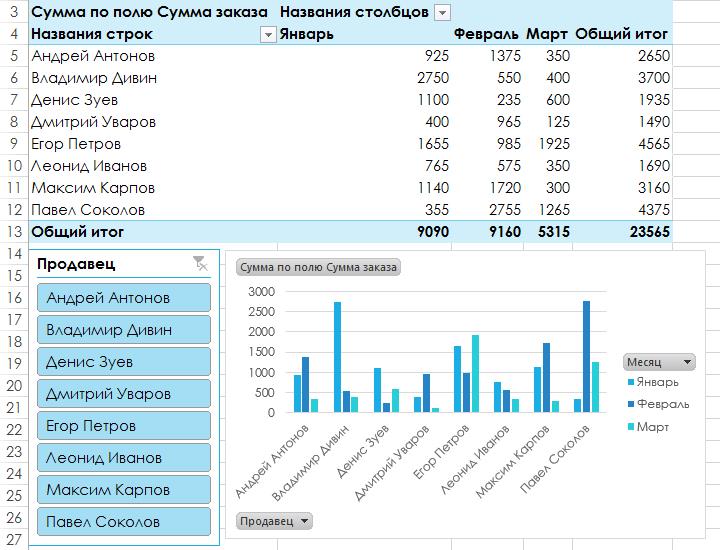Select Андрей Антонов in the slicer

(124, 297)
